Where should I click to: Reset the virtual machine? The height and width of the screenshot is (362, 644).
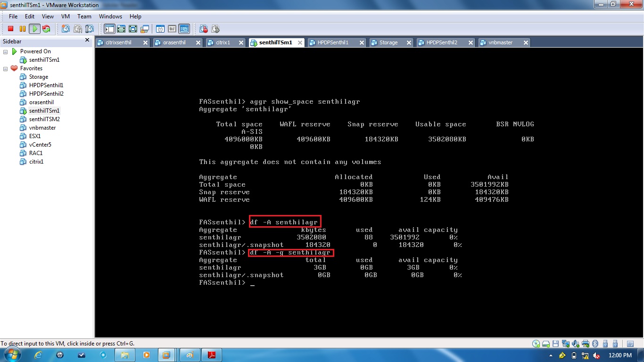point(46,29)
